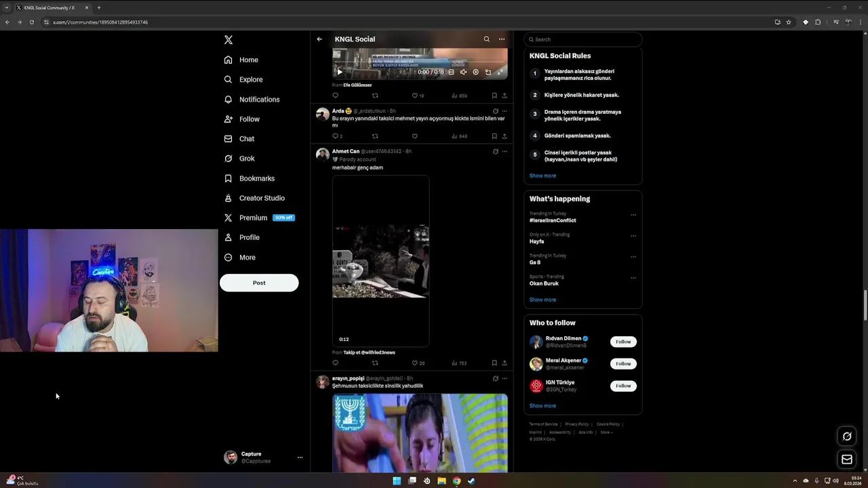
Task: Open Grok in sidebar
Action: (x=239, y=159)
